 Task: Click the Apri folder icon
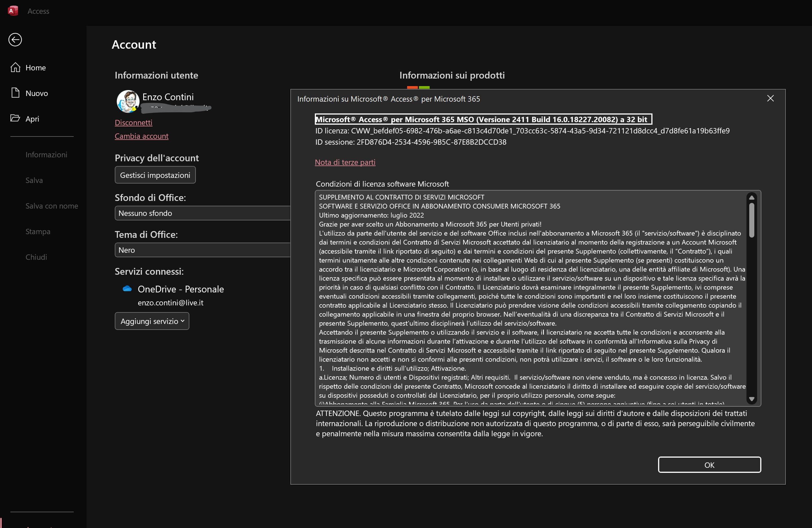point(15,118)
